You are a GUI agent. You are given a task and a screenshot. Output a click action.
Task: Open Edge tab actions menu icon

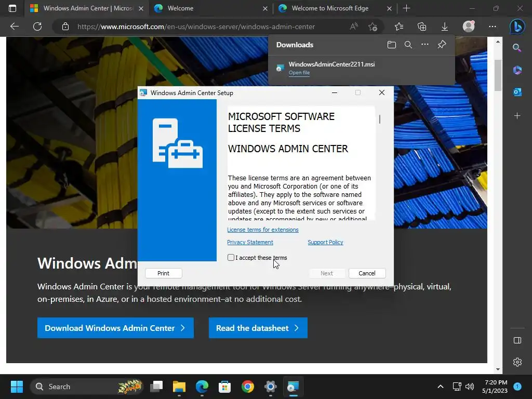[x=12, y=8]
